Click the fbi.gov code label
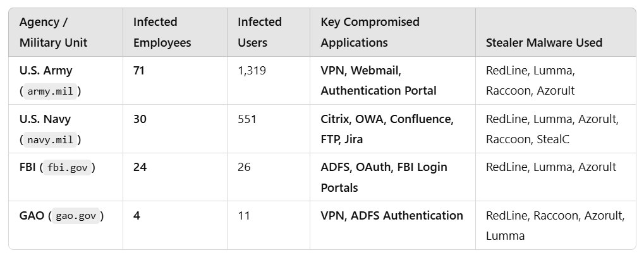The image size is (644, 253). click(68, 168)
